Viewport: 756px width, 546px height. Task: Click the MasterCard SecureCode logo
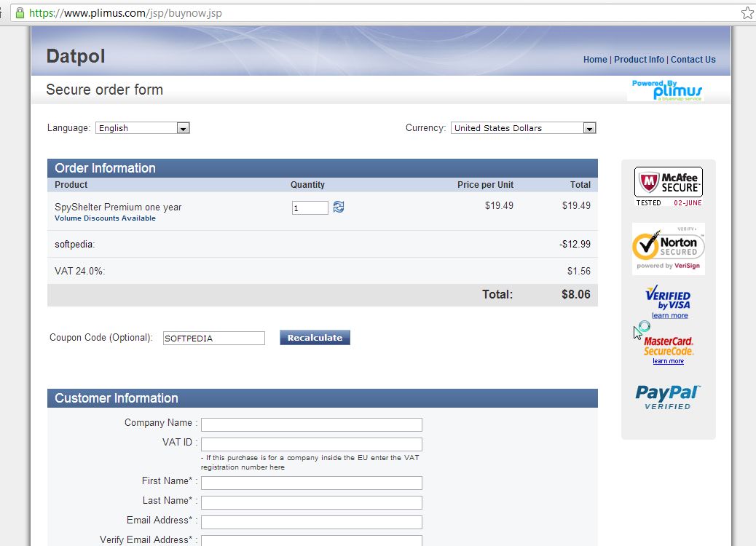[669, 347]
